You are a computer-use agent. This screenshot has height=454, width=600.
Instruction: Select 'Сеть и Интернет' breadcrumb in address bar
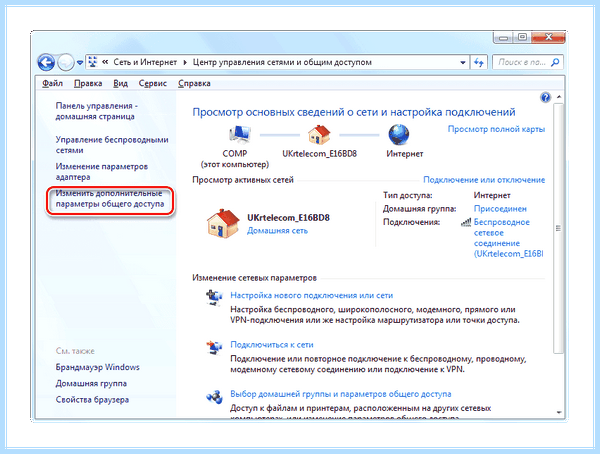(x=145, y=62)
